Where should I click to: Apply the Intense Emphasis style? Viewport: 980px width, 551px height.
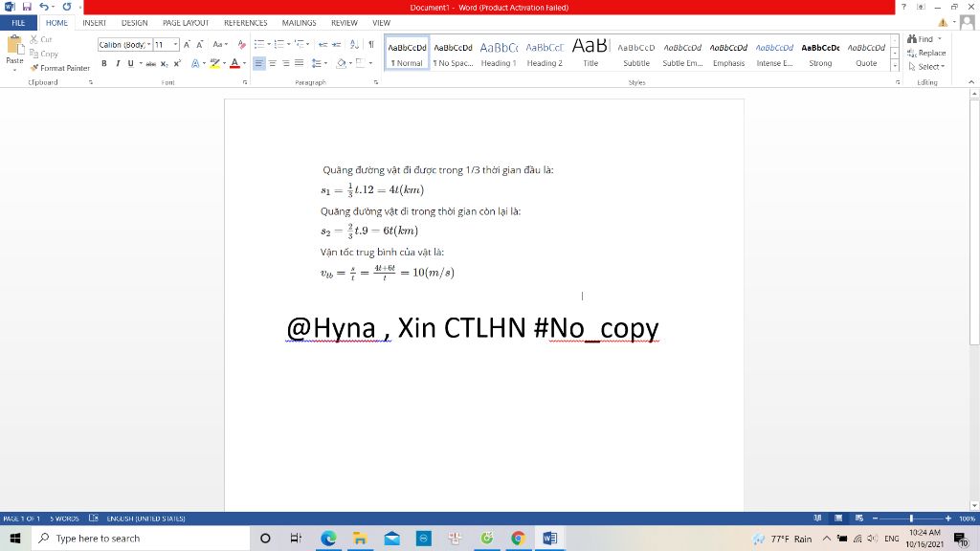[x=774, y=54]
